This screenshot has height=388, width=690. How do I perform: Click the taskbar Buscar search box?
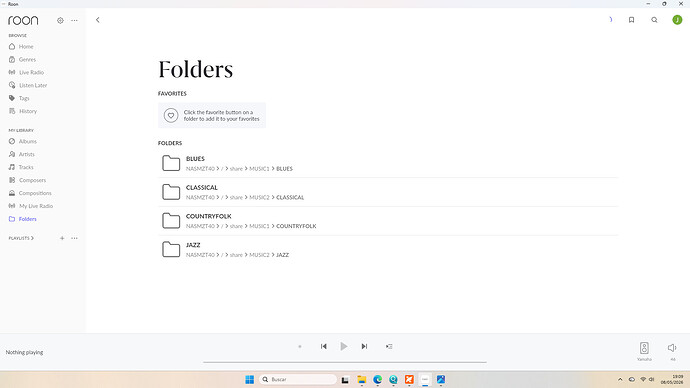(298, 379)
